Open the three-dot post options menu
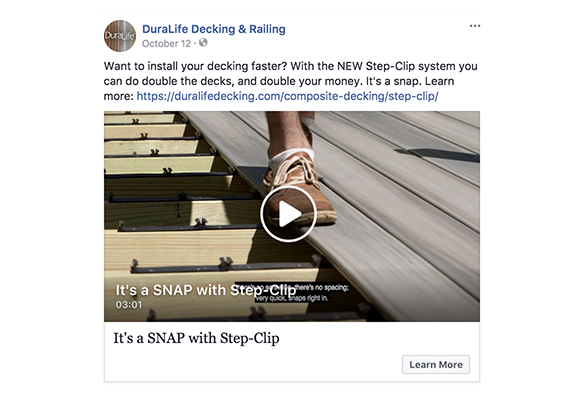This screenshot has width=585, height=402. pos(475,26)
